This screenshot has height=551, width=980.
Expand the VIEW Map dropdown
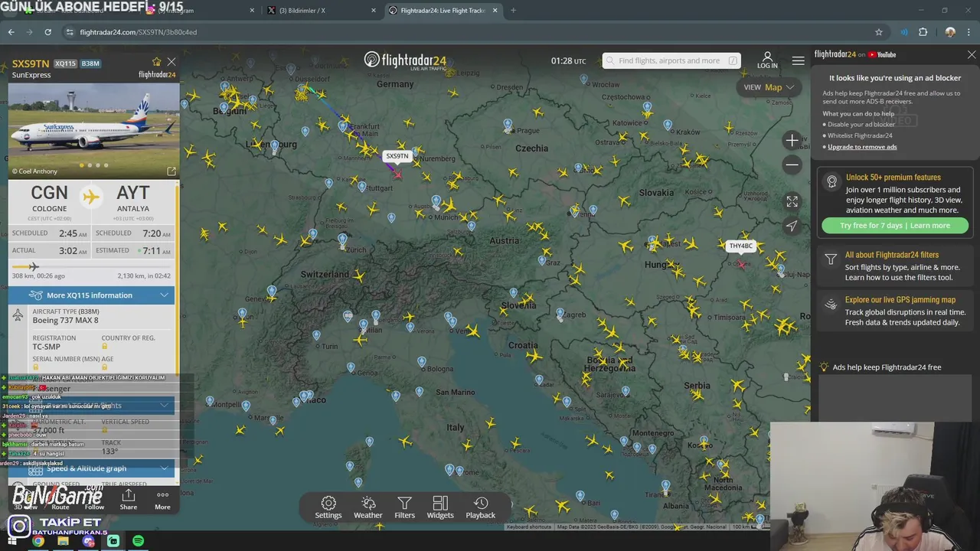(x=769, y=87)
